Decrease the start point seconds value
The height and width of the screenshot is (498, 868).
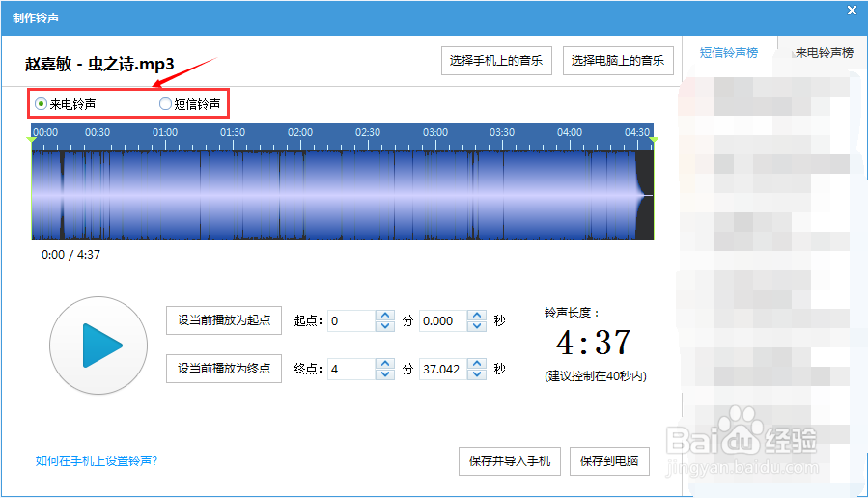pos(477,326)
